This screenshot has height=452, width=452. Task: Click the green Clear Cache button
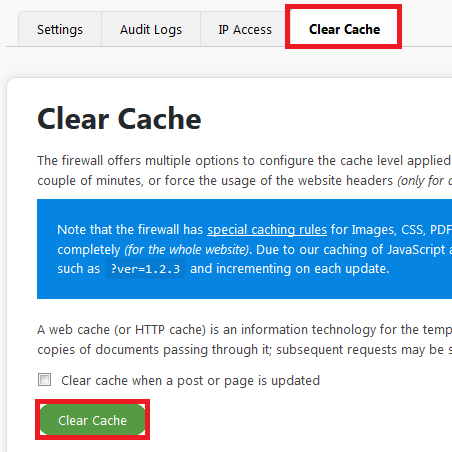[x=92, y=420]
